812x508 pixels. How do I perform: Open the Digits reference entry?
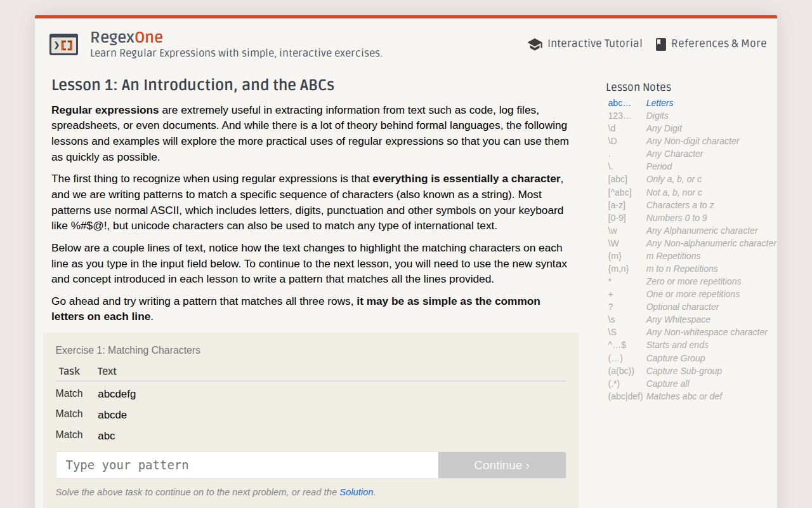pyautogui.click(x=657, y=116)
